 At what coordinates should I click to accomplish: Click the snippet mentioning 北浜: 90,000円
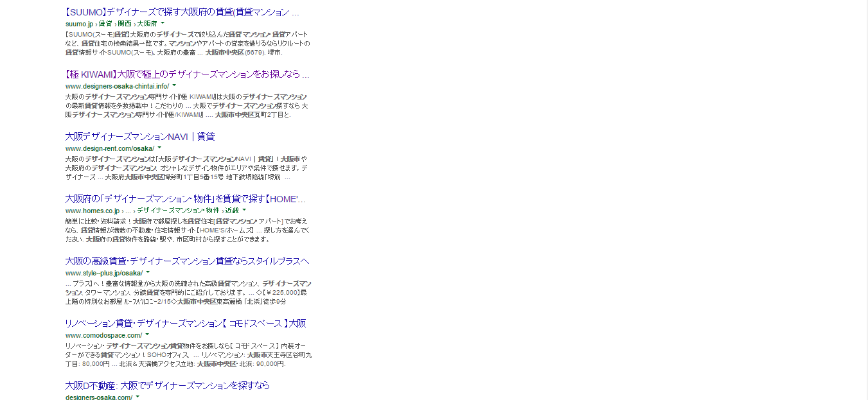click(188, 354)
